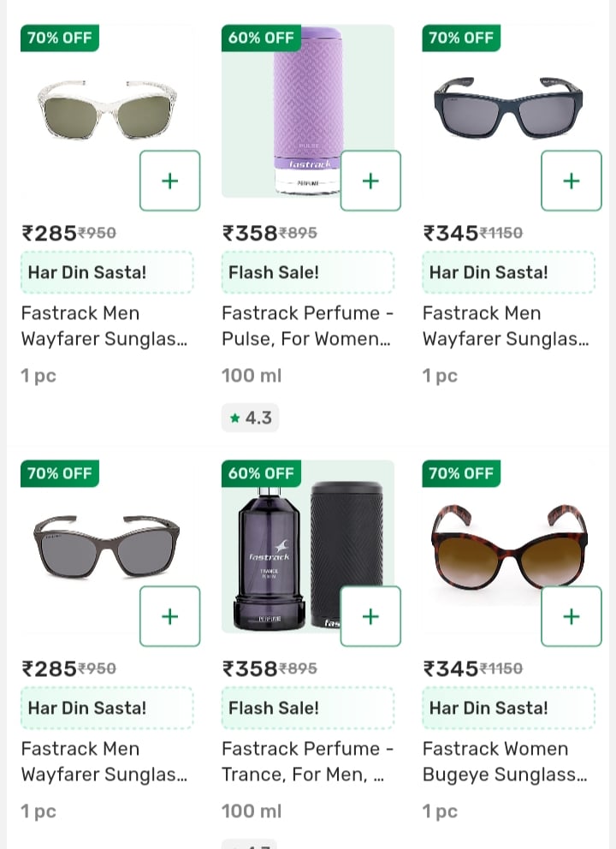Open Fastrack Perfume - Trance, For Men title

click(x=307, y=762)
